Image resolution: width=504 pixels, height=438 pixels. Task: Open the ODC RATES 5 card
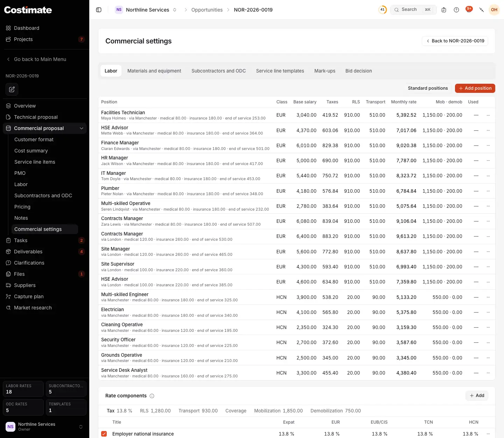[x=23, y=407]
